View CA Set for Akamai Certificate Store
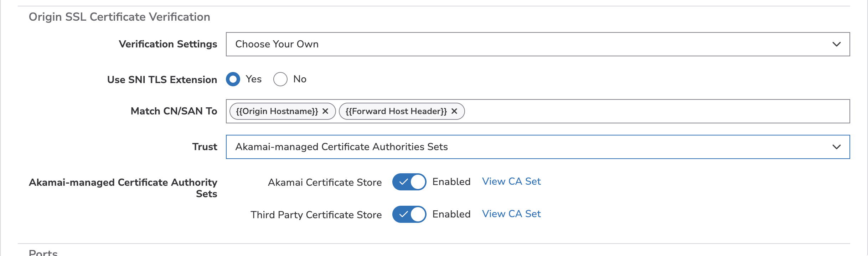This screenshot has height=256, width=868. 511,181
